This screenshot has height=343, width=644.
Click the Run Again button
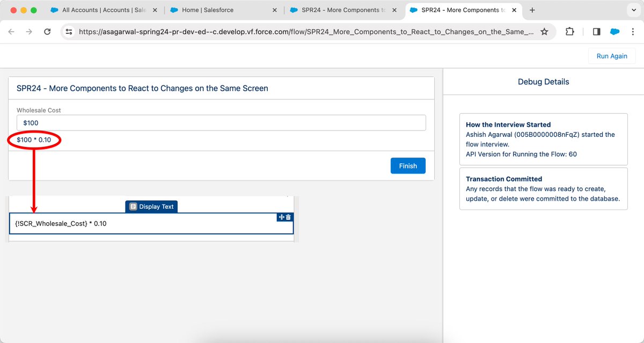(x=612, y=56)
